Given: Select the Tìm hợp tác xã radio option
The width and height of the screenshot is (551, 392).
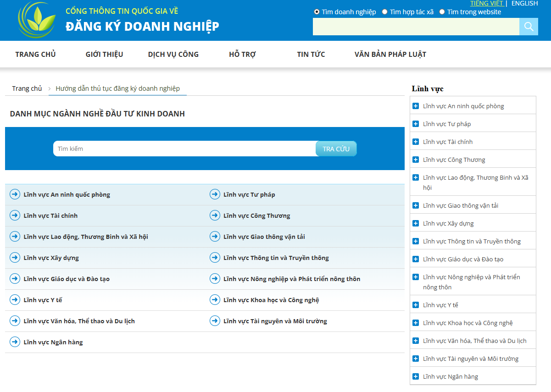Looking at the screenshot, I should pos(385,12).
